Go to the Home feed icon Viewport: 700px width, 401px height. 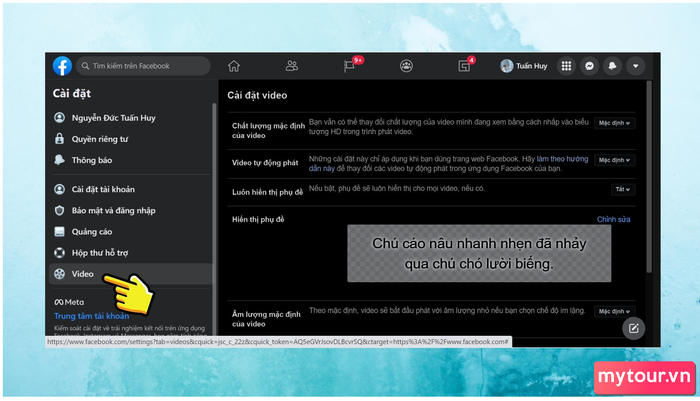click(x=234, y=66)
